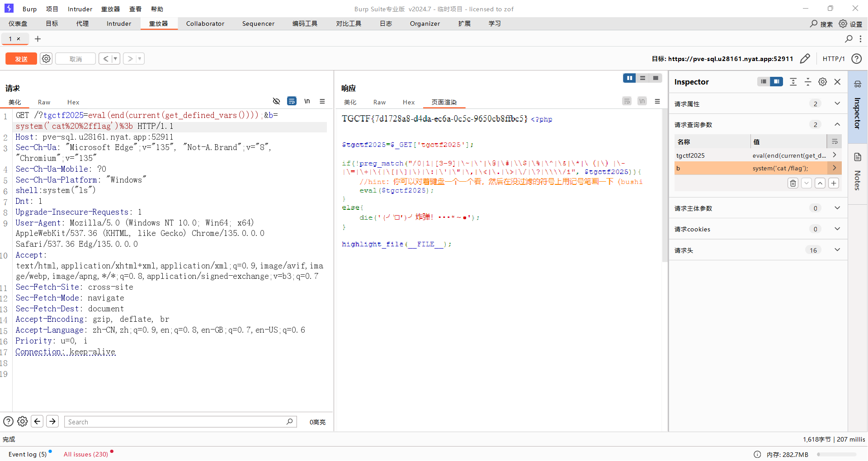Screen dimensions: 868x461
Task: Open parameter b details chevron
Action: [x=835, y=168]
